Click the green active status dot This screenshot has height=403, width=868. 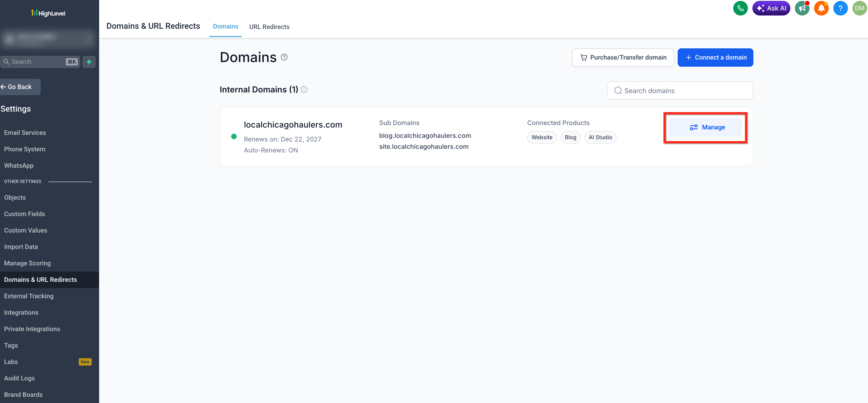pos(234,136)
